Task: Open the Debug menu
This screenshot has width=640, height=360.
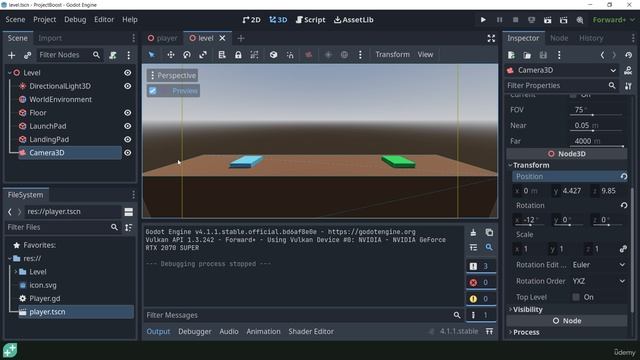Action: coord(75,20)
